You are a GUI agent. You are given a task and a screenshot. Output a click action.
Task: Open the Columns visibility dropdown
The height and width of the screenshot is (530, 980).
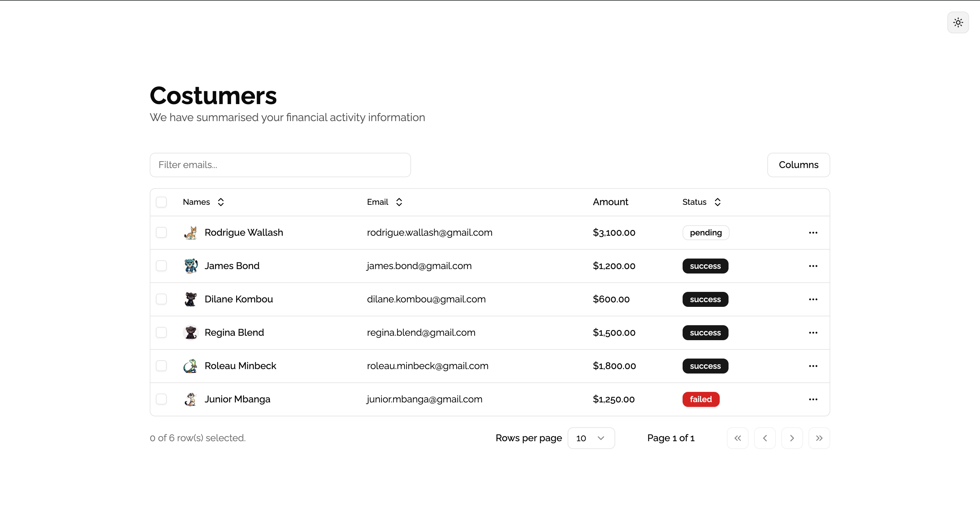pyautogui.click(x=798, y=165)
